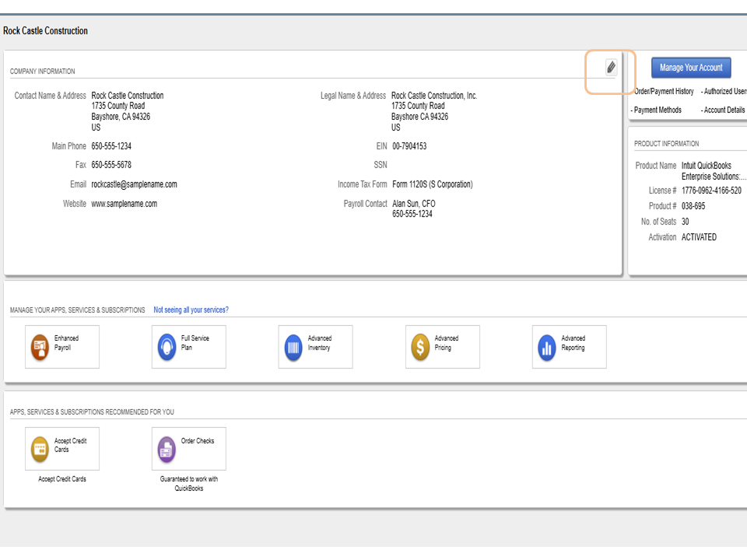Click the Accept Credit Cards caption below tile
Viewport: 747px width, 560px height.
pyautogui.click(x=62, y=479)
